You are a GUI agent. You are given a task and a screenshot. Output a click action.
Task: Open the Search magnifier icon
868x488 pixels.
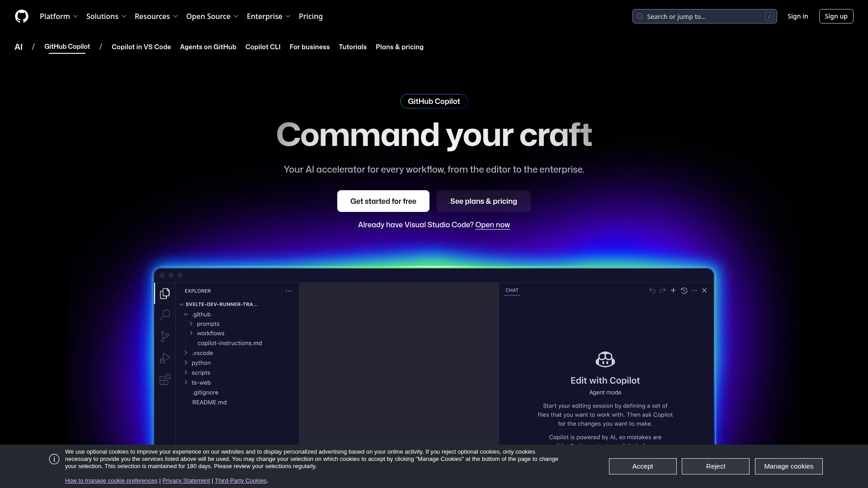point(165,314)
